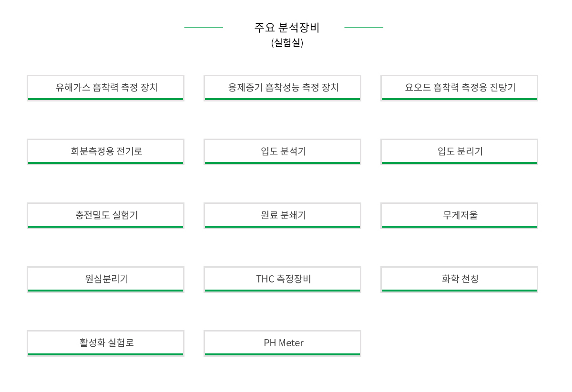Open the 충전밀도 실험기 item

[105, 215]
